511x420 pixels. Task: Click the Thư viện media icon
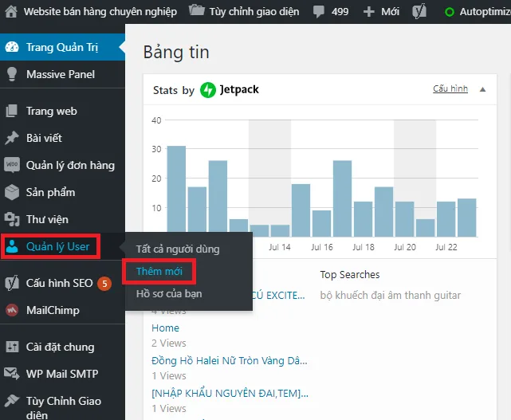[x=12, y=219]
